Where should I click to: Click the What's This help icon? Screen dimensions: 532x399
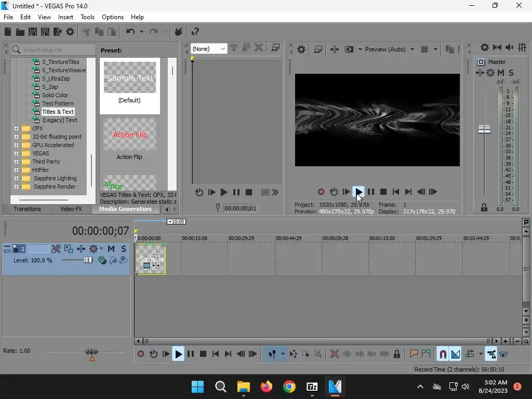(x=195, y=32)
